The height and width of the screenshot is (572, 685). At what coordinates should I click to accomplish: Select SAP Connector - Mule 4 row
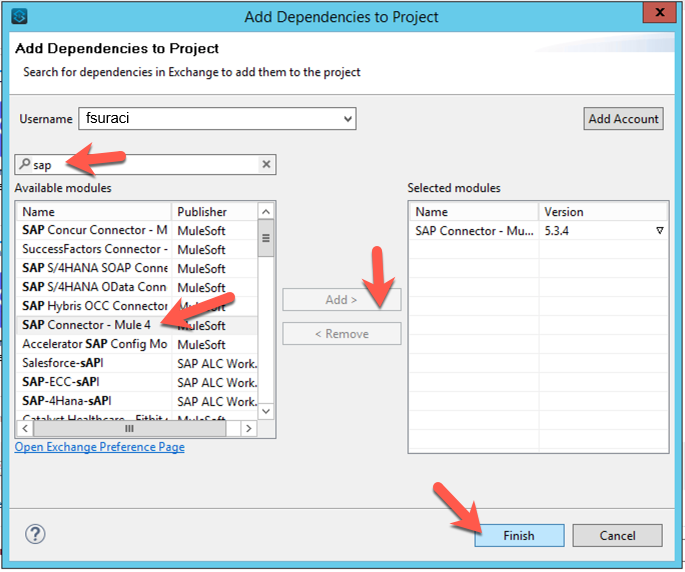pos(137,325)
